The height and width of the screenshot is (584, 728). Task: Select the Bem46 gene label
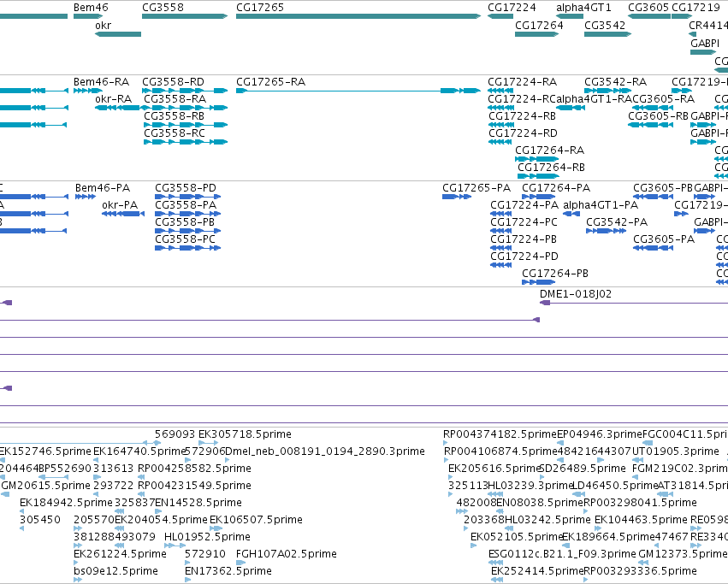pyautogui.click(x=91, y=8)
